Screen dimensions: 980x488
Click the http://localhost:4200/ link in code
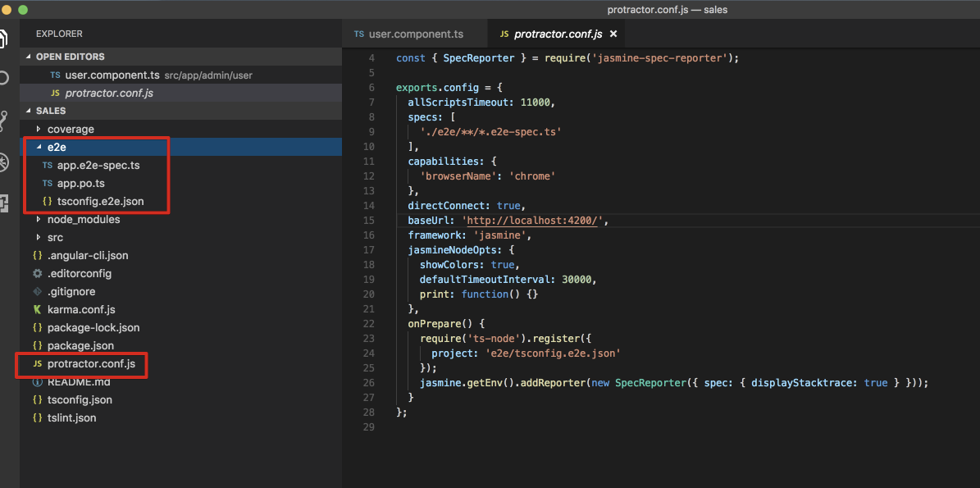[533, 221]
